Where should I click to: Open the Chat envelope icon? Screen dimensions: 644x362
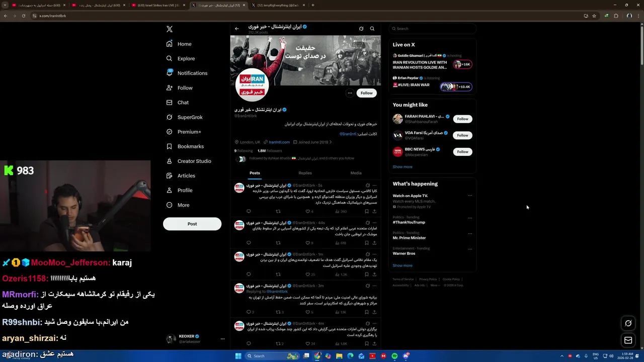tap(170, 103)
